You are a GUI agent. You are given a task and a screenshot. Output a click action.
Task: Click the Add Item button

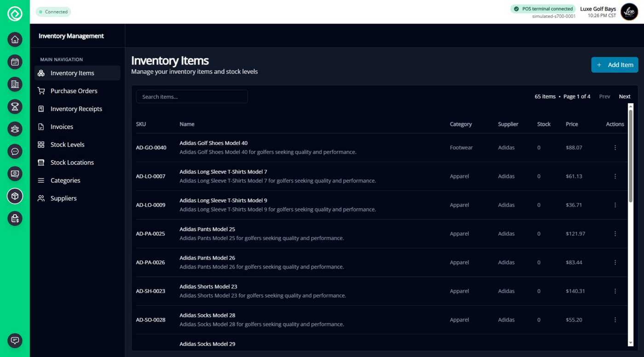(615, 65)
